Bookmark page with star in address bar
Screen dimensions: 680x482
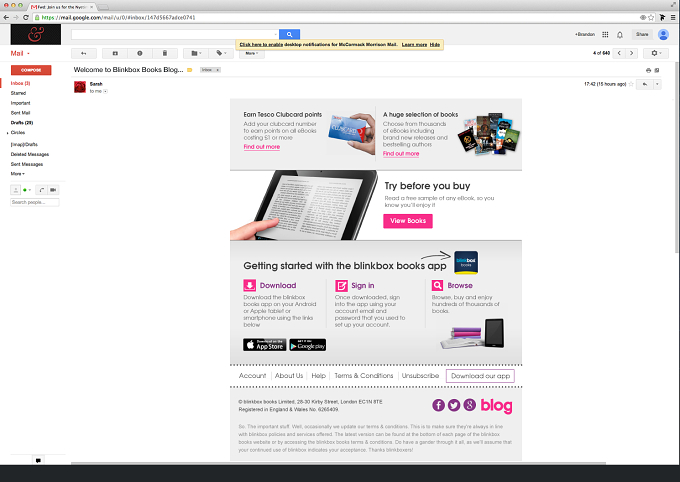tap(651, 17)
